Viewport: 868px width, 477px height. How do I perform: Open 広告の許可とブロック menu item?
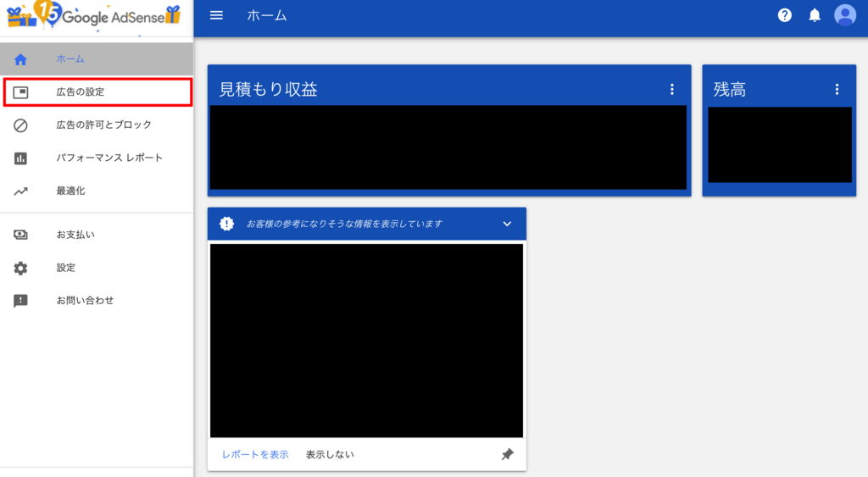pyautogui.click(x=97, y=125)
